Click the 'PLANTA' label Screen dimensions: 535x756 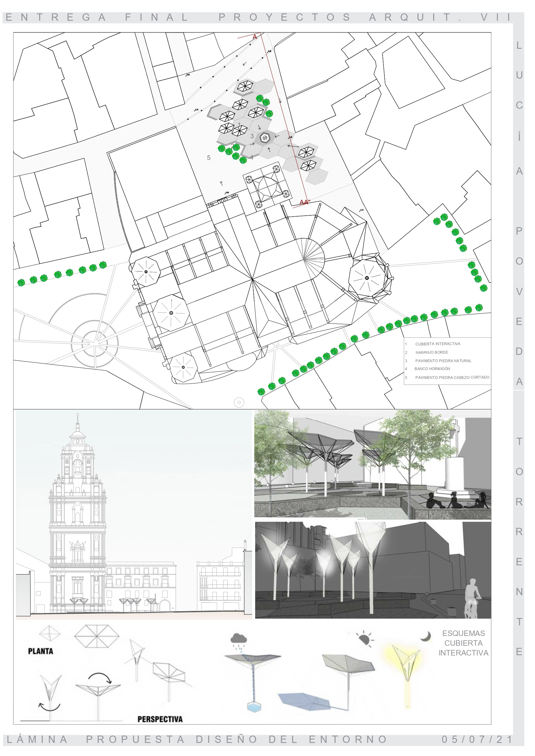41,651
